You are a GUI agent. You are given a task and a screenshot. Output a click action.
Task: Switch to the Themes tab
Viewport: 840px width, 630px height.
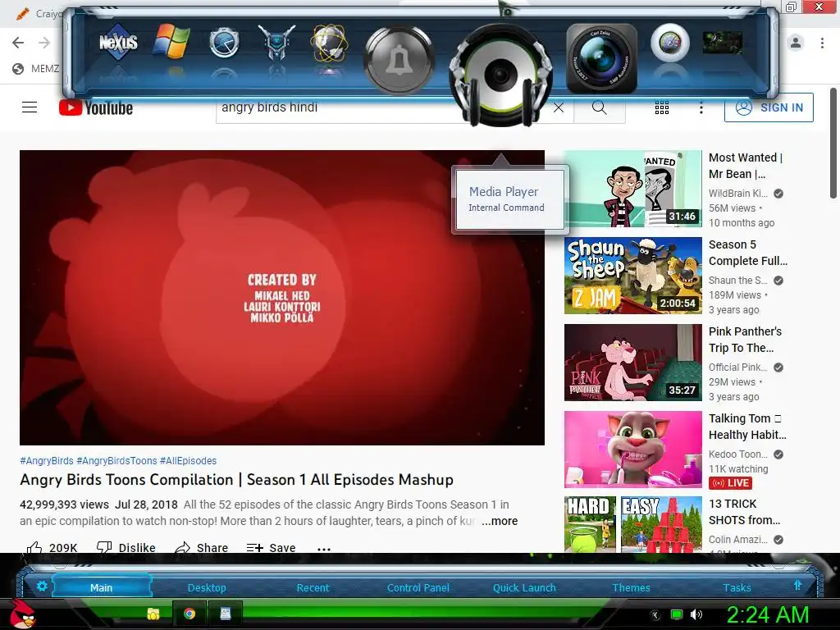pyautogui.click(x=631, y=587)
